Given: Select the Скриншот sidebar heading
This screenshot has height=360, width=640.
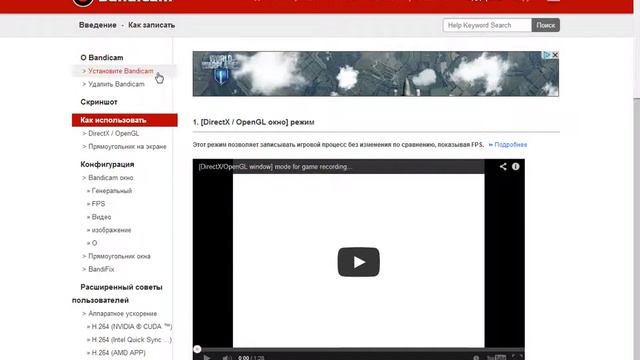Looking at the screenshot, I should (99, 102).
